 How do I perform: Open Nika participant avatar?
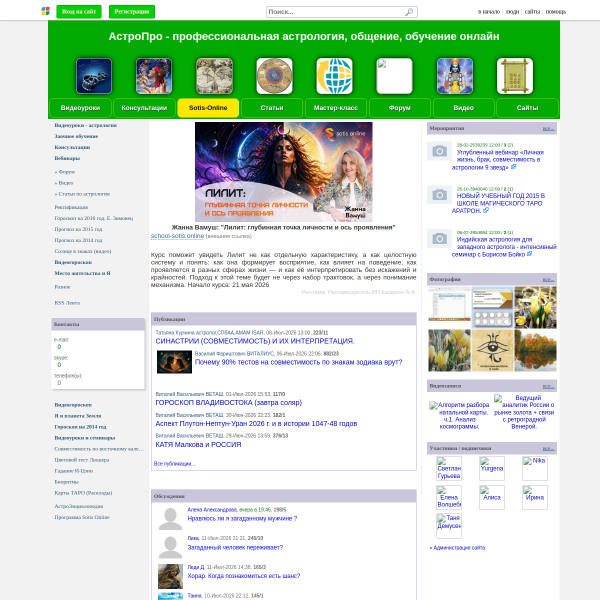[535, 468]
